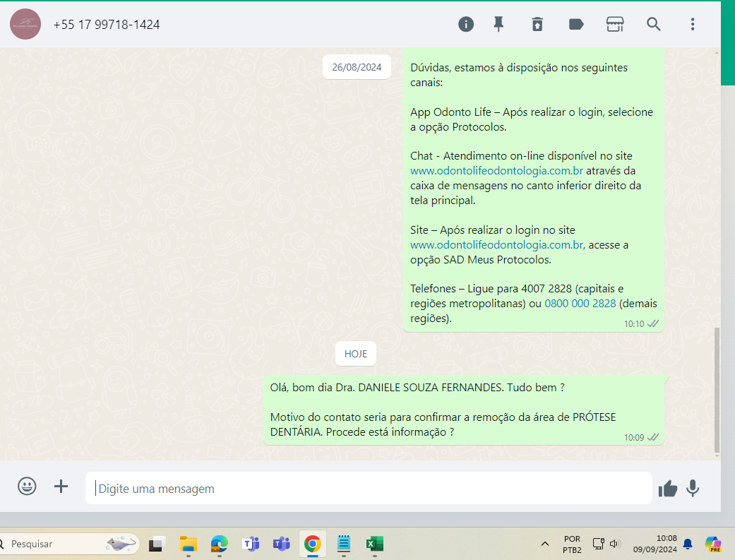Click the text 'App Odonto Life' paragraph
This screenshot has height=560, width=735.
[x=532, y=119]
